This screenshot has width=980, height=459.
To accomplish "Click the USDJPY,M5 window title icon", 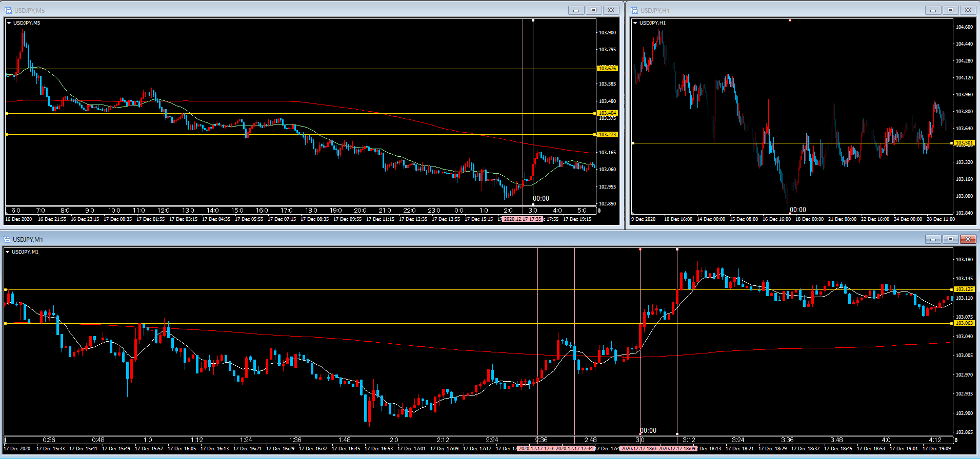I will click(x=8, y=10).
